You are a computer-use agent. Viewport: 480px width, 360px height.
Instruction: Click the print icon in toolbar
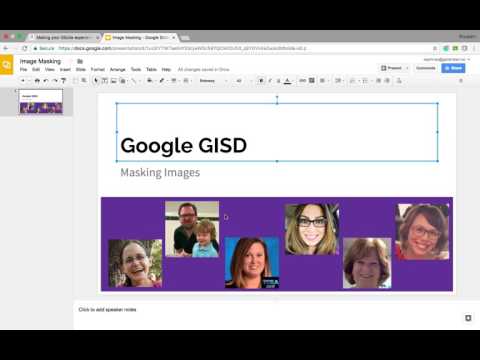point(37,81)
